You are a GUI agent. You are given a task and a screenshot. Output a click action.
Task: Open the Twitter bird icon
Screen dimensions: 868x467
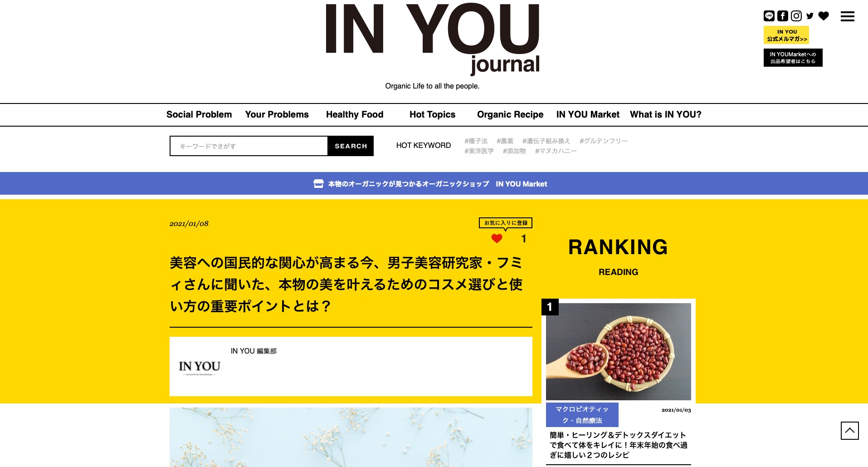pos(810,16)
